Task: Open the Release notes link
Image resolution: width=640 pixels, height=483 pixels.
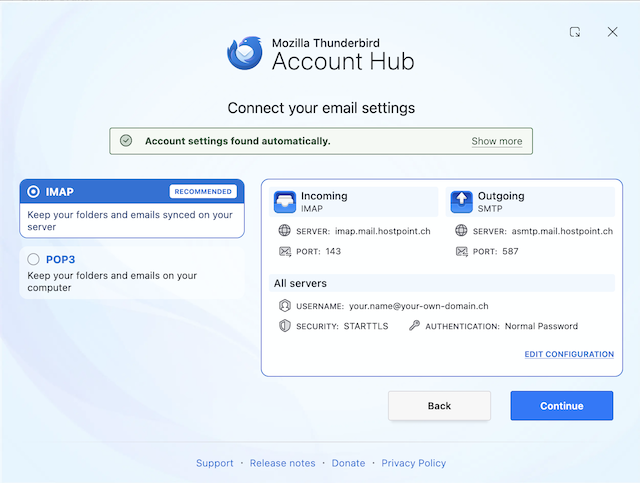Action: 282,463
